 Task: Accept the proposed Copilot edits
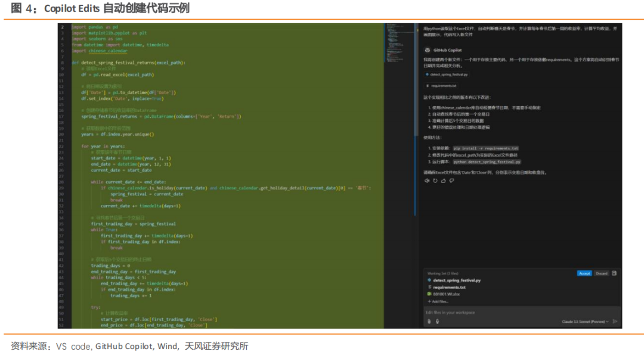[x=584, y=273]
